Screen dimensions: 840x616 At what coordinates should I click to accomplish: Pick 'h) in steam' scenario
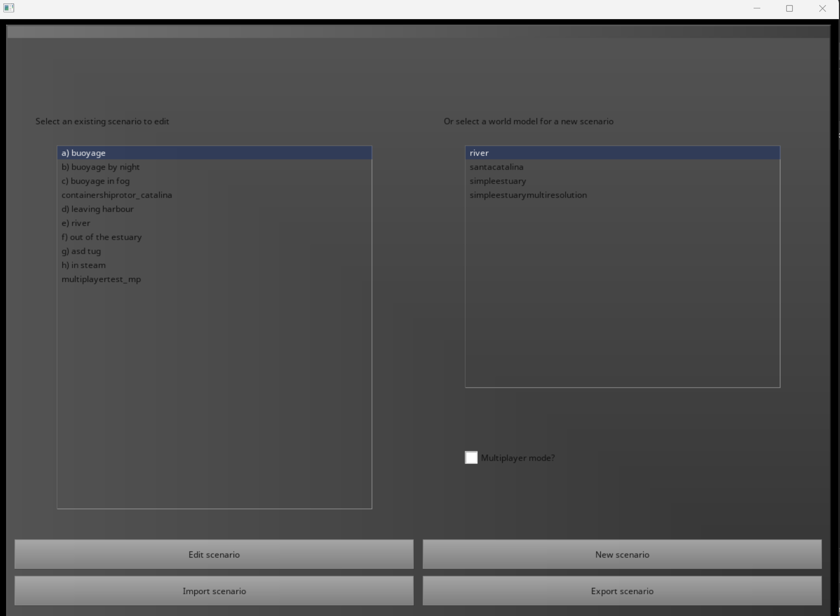tap(84, 265)
